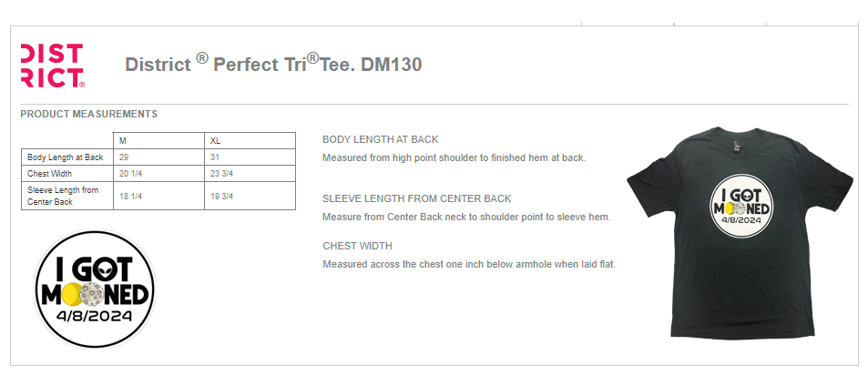Click the I Got Mooned circular logo
The height and width of the screenshot is (375, 868).
pyautogui.click(x=95, y=289)
